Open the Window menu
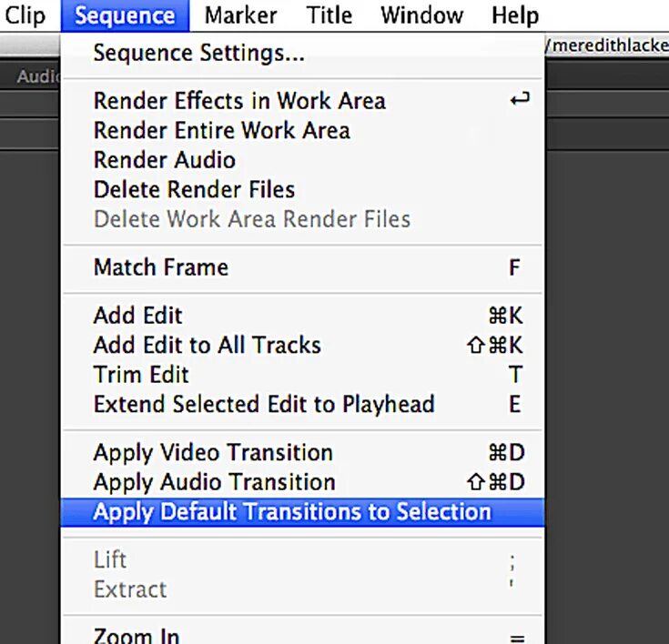 tap(421, 15)
